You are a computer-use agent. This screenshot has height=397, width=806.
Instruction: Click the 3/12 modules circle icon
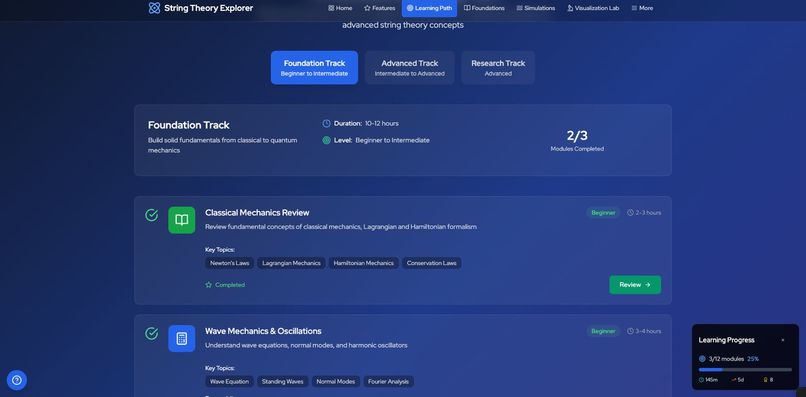coord(702,359)
